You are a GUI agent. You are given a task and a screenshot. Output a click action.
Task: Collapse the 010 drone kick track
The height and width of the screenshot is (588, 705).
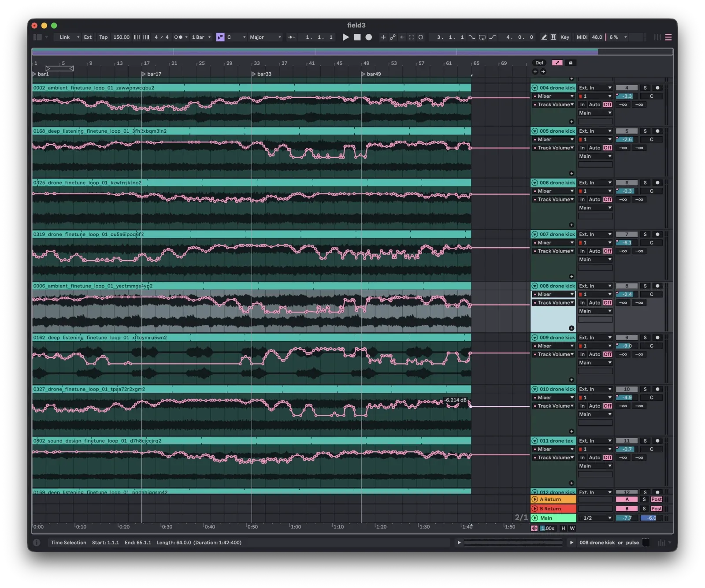coord(534,389)
